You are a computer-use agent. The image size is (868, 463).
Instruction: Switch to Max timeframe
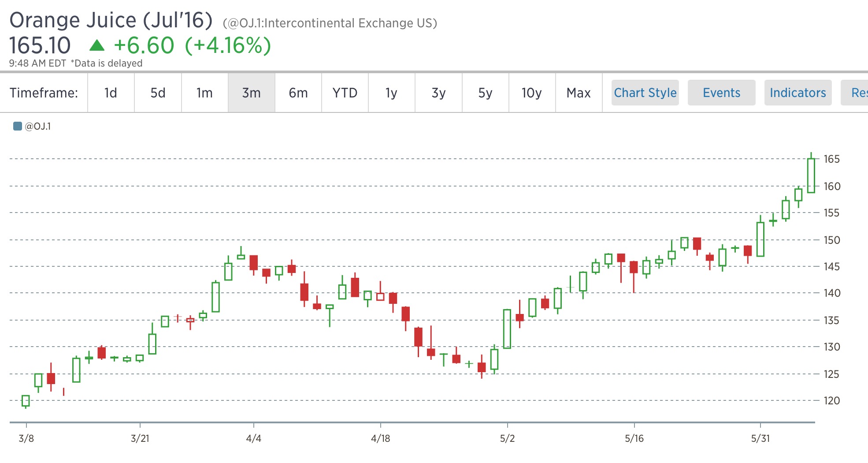click(579, 93)
